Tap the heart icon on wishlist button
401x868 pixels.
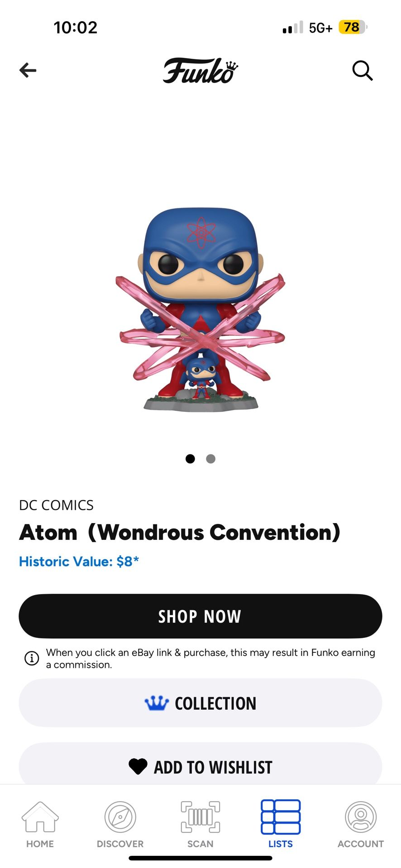pos(138,766)
